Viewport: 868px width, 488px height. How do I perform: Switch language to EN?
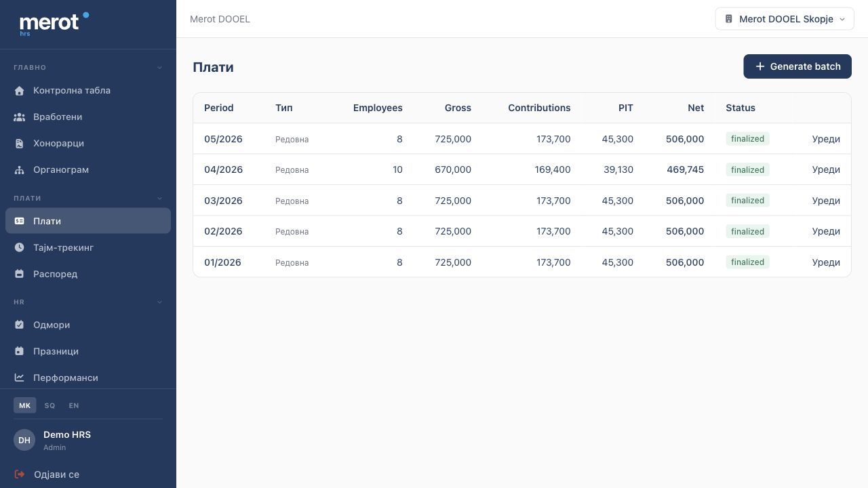click(x=74, y=405)
